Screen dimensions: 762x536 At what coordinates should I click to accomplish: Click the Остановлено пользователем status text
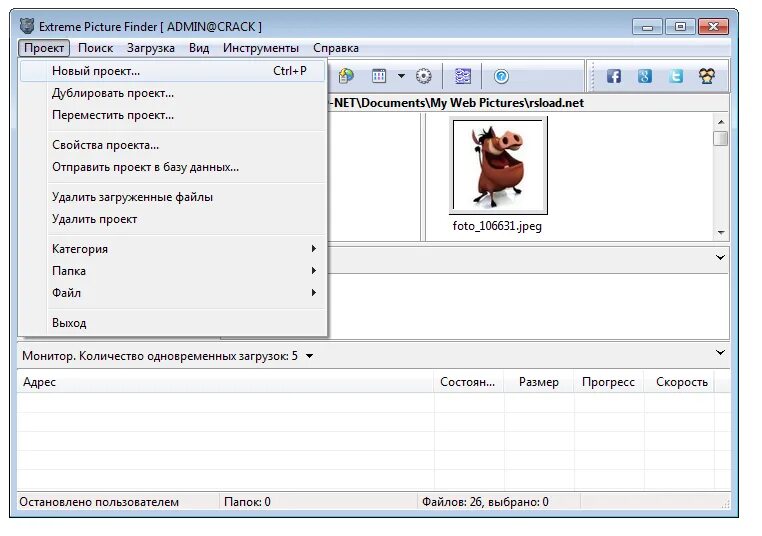click(x=99, y=502)
